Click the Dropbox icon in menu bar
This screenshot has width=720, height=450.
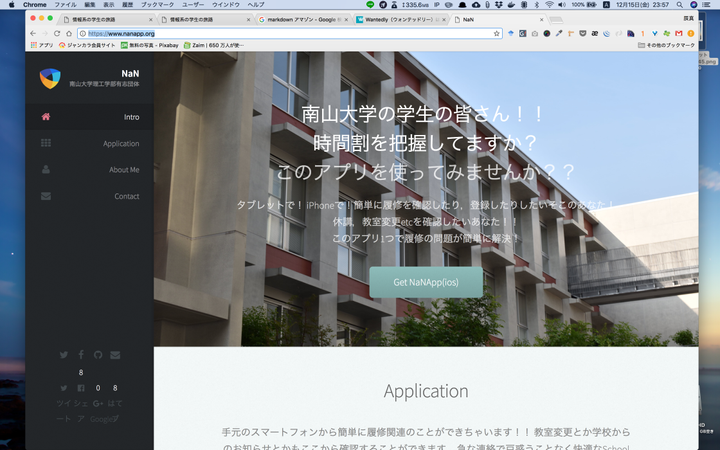499,5
